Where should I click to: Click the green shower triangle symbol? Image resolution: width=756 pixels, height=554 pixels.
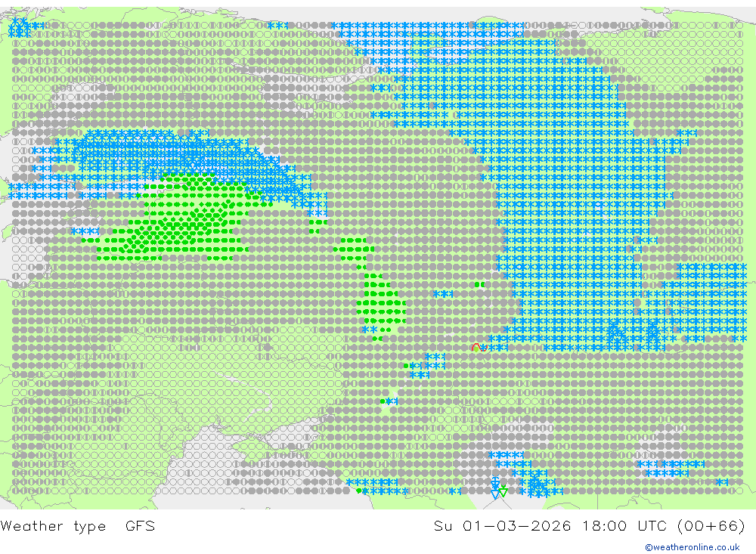pyautogui.click(x=503, y=491)
